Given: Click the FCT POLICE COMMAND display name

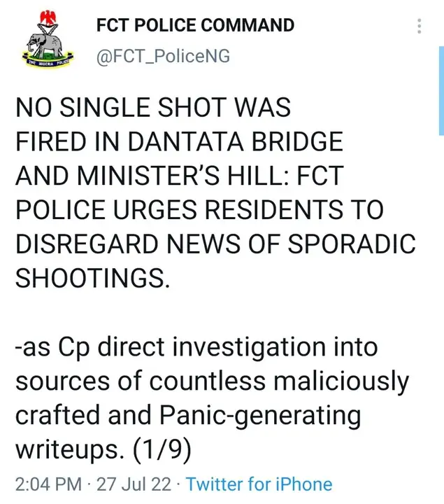Looking at the screenshot, I should [195, 26].
